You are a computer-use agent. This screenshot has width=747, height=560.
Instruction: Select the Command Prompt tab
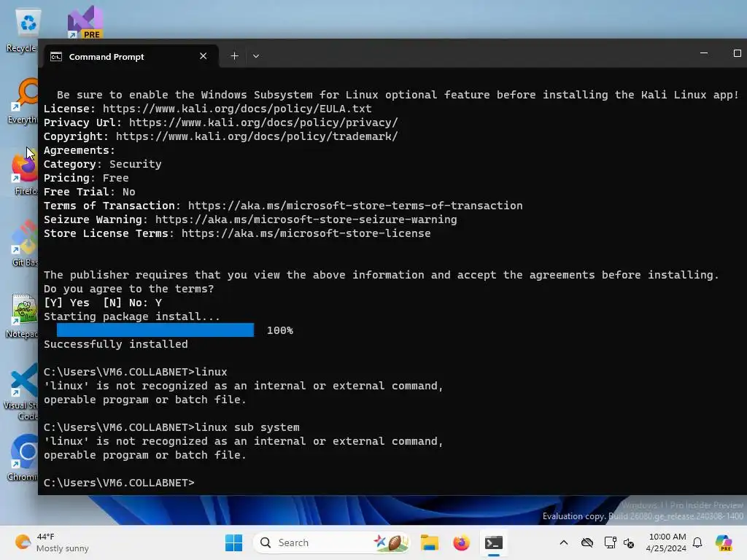131,56
